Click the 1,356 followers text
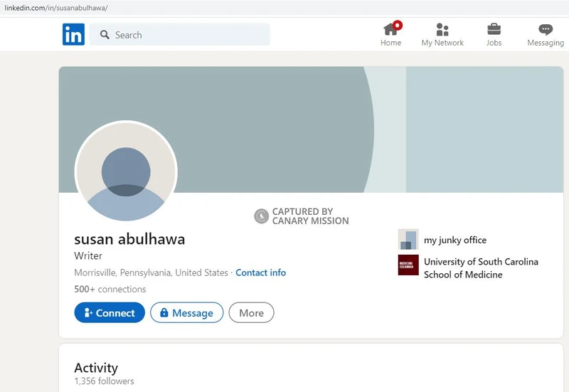Viewport: 569px width, 392px height. pos(104,381)
